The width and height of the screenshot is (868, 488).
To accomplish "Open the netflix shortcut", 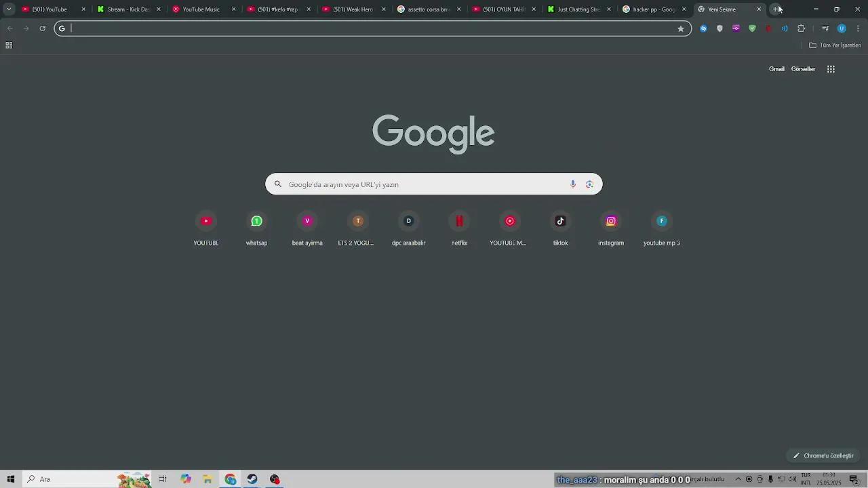I will click(x=459, y=229).
